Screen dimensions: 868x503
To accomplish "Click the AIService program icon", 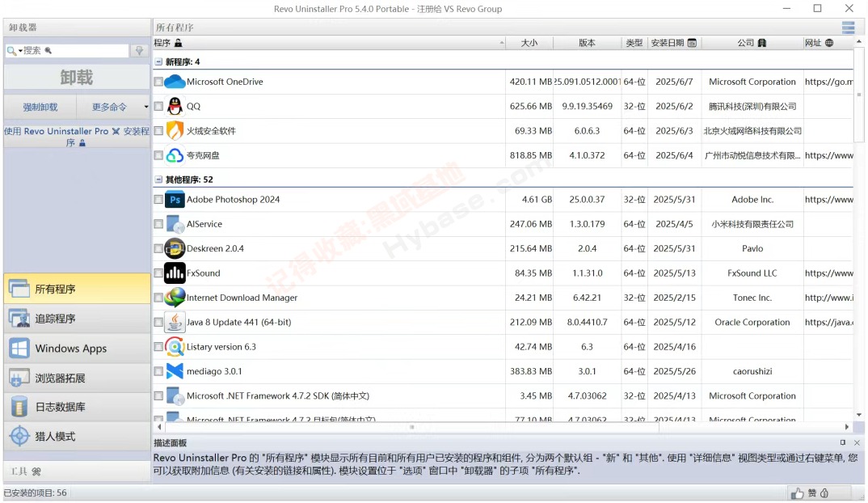I will (x=175, y=224).
